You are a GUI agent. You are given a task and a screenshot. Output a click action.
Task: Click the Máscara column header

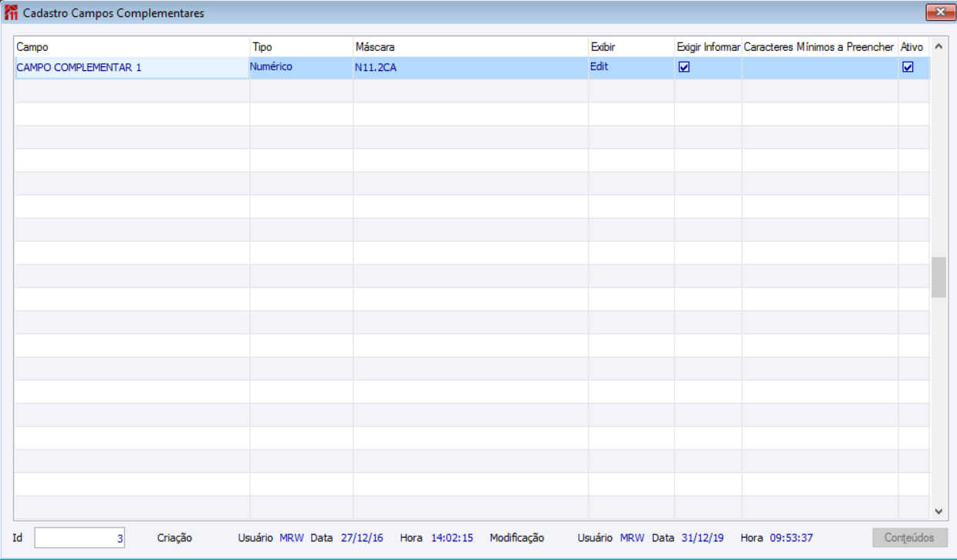click(471, 47)
